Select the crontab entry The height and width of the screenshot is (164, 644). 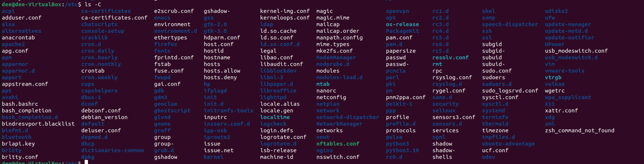(93, 71)
